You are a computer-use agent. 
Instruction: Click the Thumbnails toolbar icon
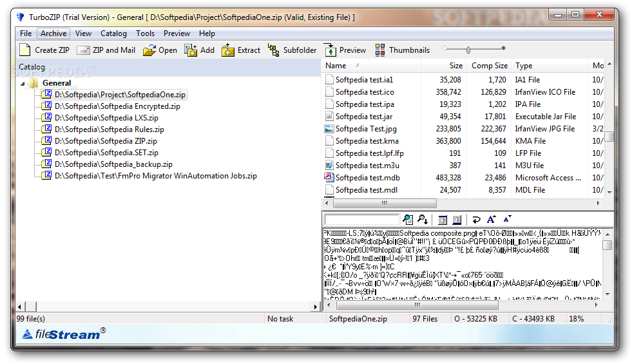pyautogui.click(x=379, y=50)
